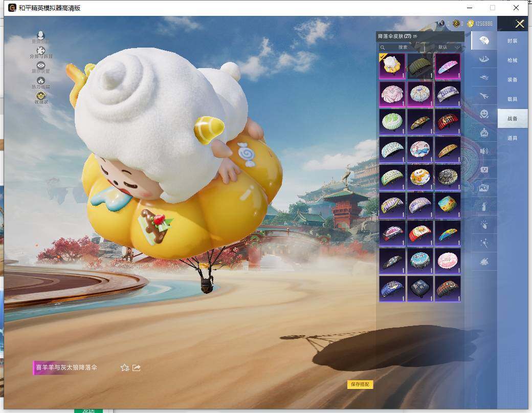
Task: Click the share icon beside the parachute name
Action: (137, 367)
